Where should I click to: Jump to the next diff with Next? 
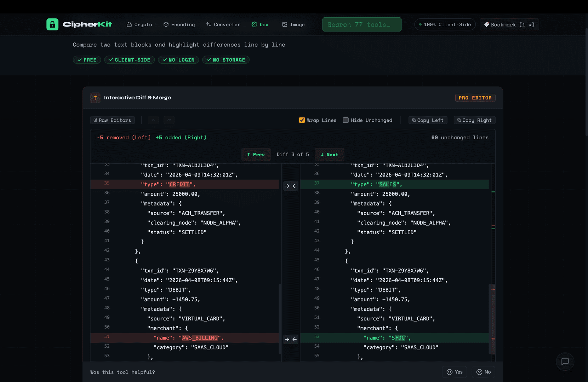(330, 155)
